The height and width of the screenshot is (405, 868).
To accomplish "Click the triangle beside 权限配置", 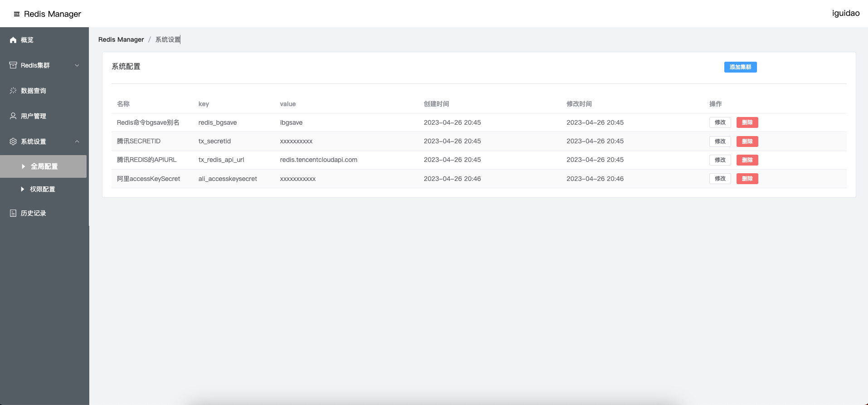I will pyautogui.click(x=23, y=189).
